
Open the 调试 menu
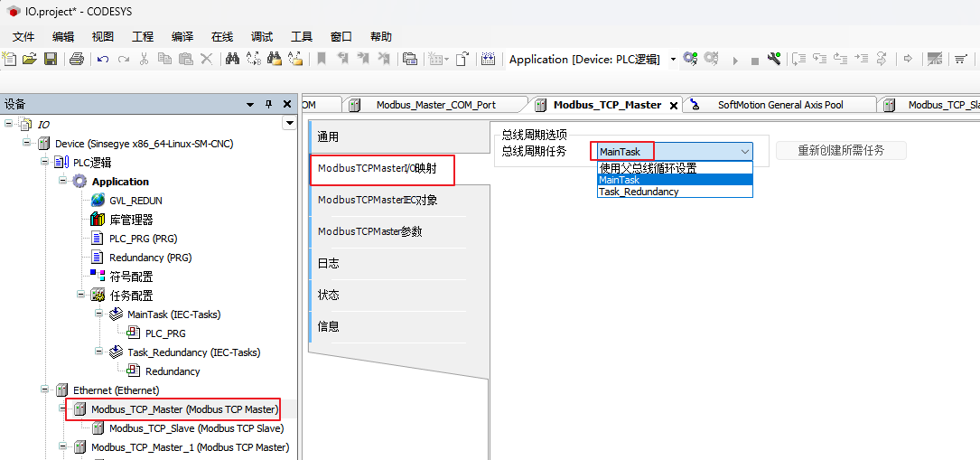pos(261,37)
